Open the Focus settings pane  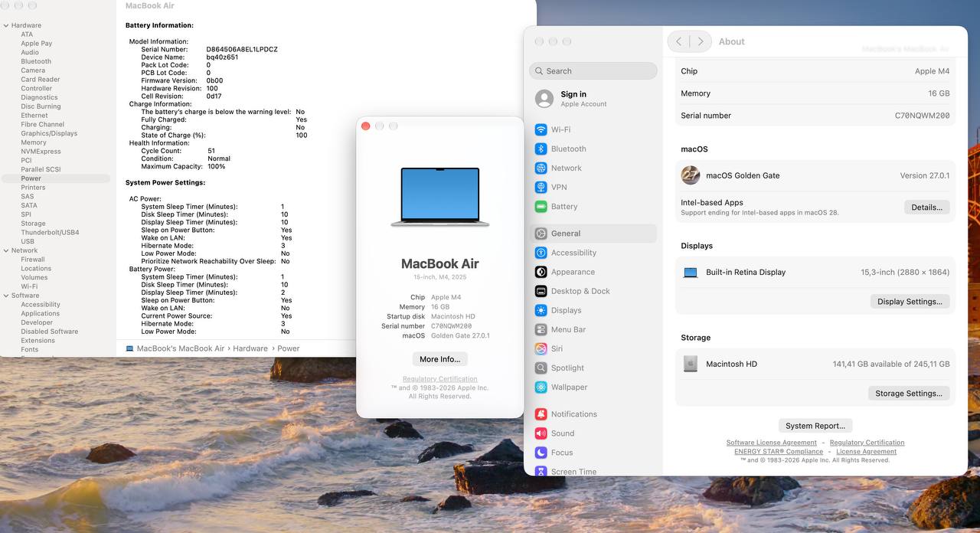tap(593, 453)
